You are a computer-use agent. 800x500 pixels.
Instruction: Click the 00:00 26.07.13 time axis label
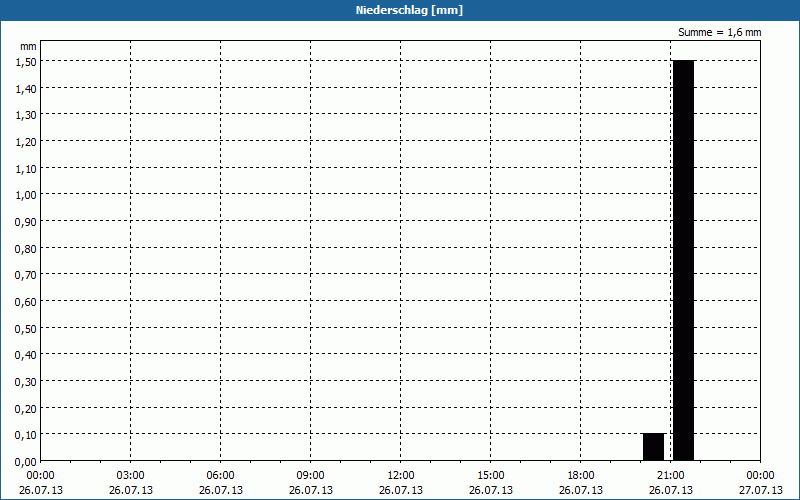(41, 482)
